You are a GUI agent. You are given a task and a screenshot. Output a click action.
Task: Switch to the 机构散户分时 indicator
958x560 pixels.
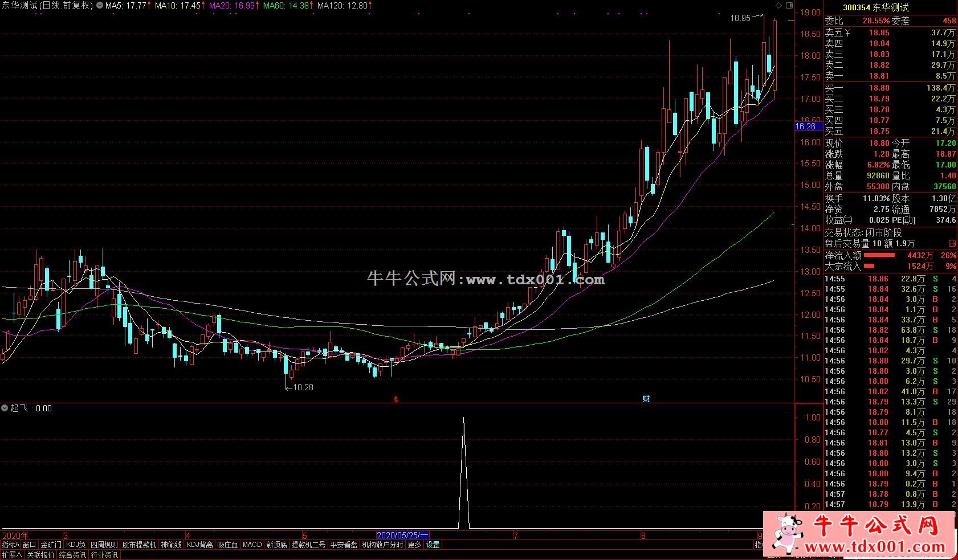(382, 545)
